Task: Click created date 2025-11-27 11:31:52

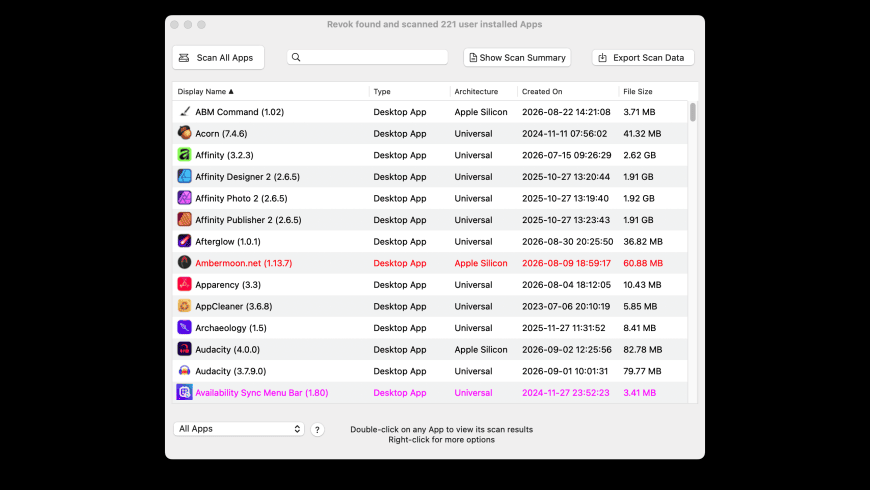Action: [x=564, y=328]
